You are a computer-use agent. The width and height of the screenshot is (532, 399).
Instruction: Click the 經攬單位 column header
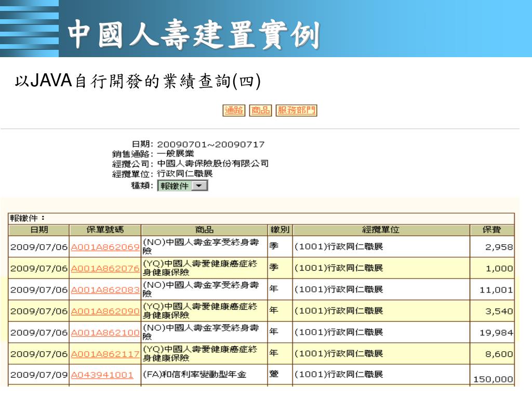pos(381,230)
